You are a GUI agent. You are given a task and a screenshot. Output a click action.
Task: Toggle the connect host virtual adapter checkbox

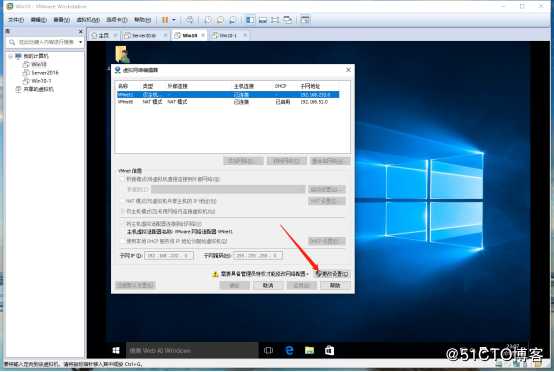click(123, 224)
